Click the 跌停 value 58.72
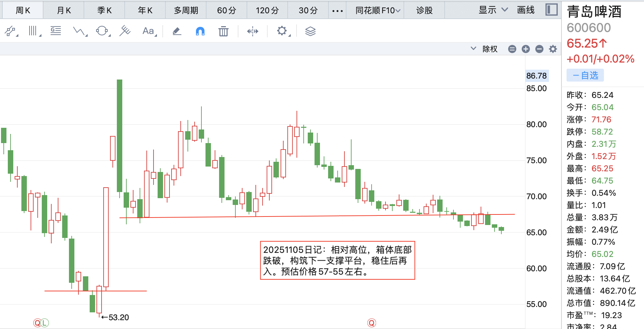Viewport: 644px width, 329px height. tap(602, 132)
